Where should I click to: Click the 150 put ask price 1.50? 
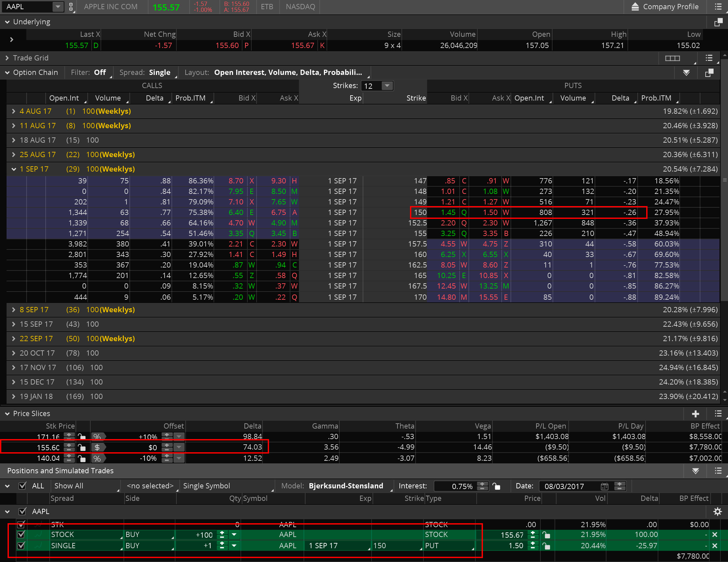[x=490, y=212]
